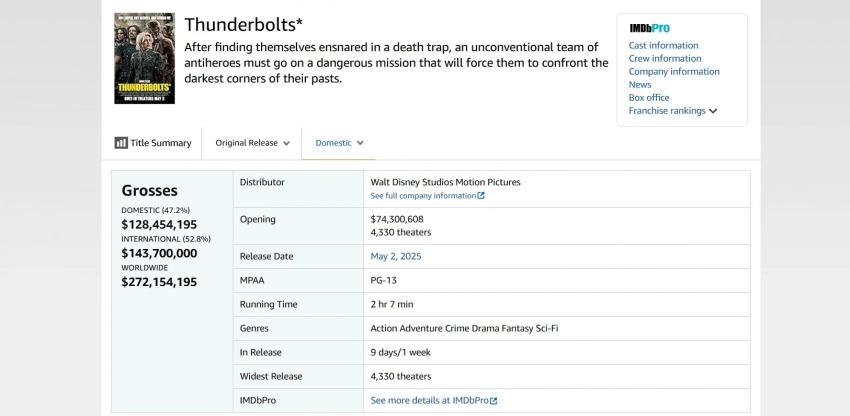Click the worldwide gross $272,154,195 figure
The height and width of the screenshot is (416, 850).
point(159,282)
